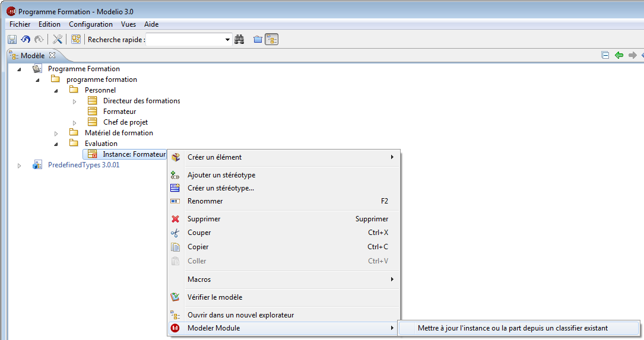Click the collapse all icon in Modèle panel
Viewport: 644px width, 340px height.
coord(605,55)
